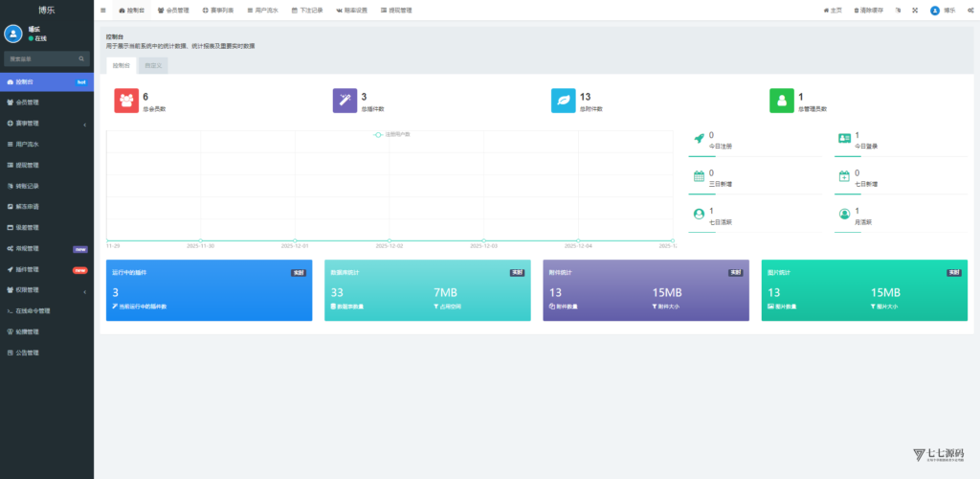
Task: Open 转账记录 in the left sidebar
Action: [47, 186]
